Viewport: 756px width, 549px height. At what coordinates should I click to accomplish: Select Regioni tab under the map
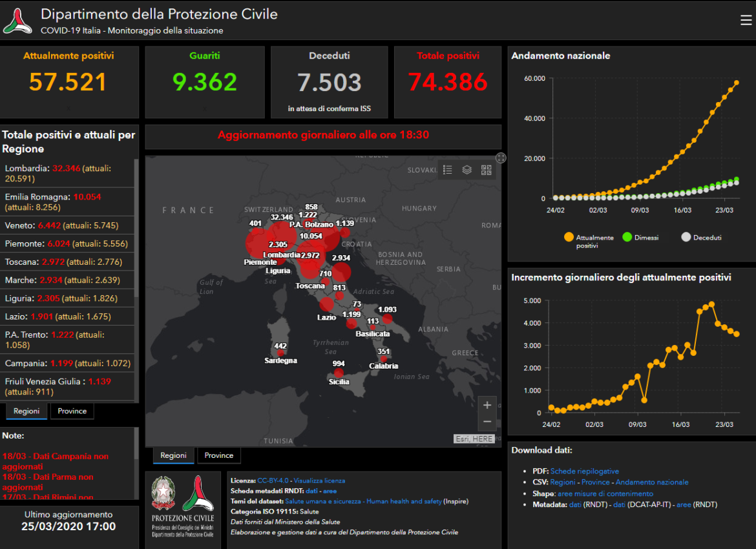173,455
